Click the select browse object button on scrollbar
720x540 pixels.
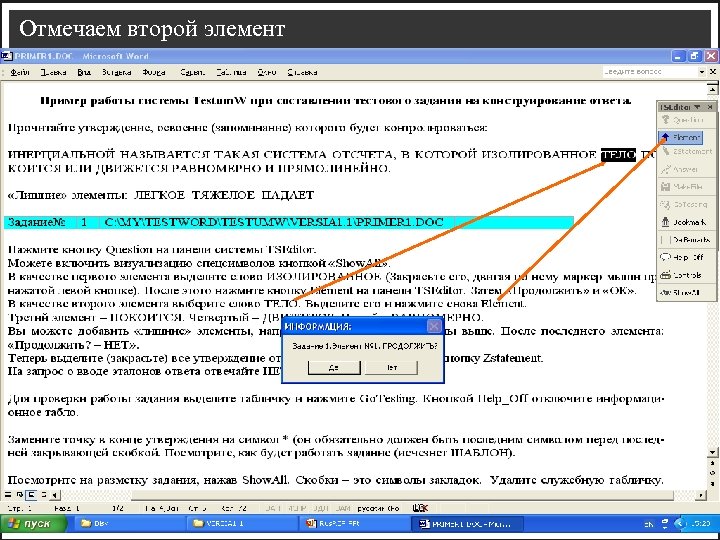[712, 472]
